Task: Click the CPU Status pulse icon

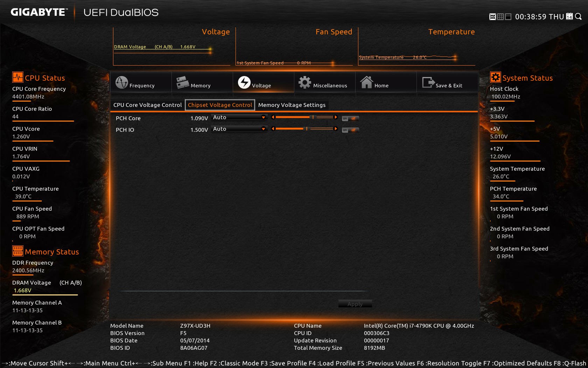Action: click(17, 77)
